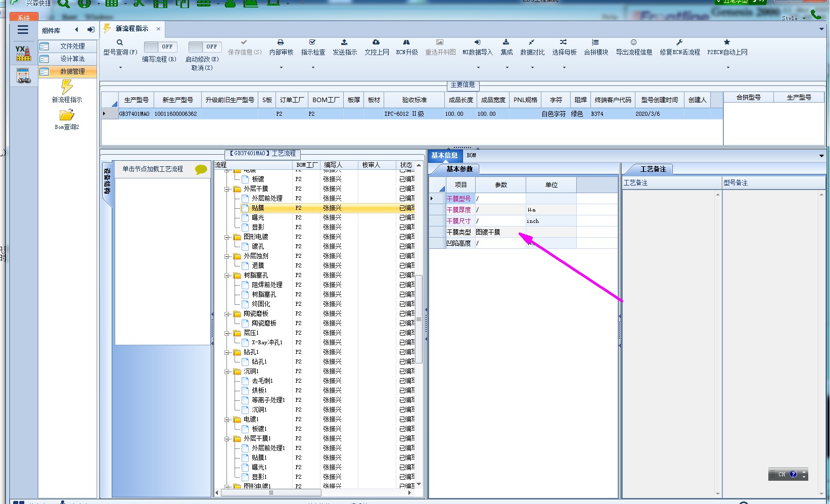Image resolution: width=830 pixels, height=504 pixels.
Task: Click the tree vertical scrollbar thumb
Action: 419,318
